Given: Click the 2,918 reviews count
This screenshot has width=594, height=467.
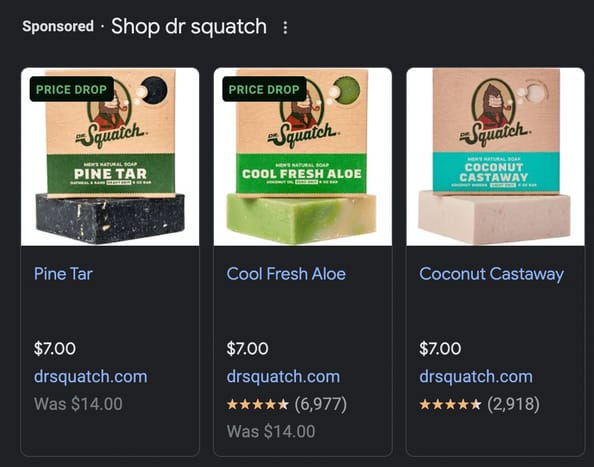Looking at the screenshot, I should [513, 404].
